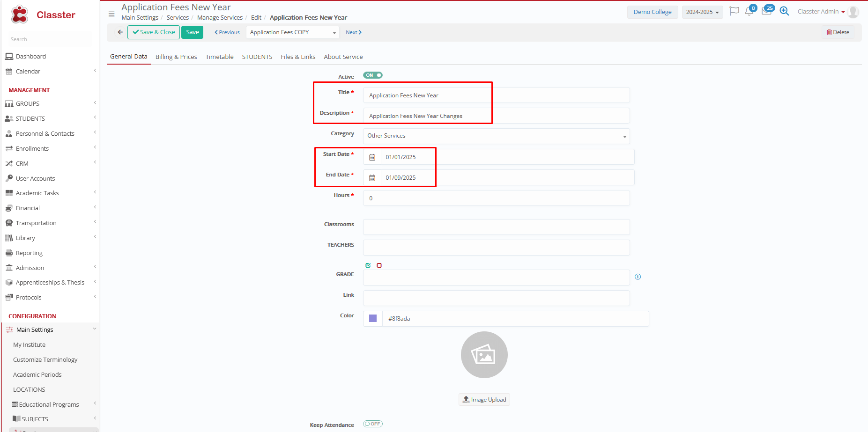
Task: Click the back arrow icon
Action: pyautogui.click(x=120, y=32)
